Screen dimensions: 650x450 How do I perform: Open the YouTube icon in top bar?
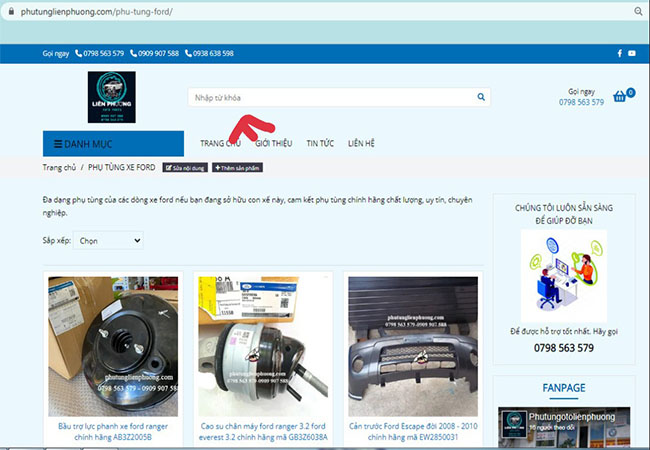coord(631,53)
